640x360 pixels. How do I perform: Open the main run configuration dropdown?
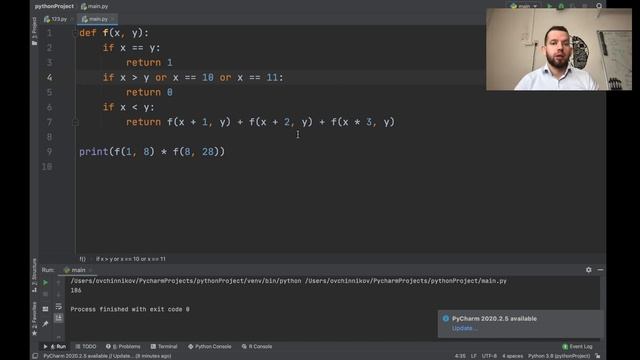pyautogui.click(x=524, y=6)
